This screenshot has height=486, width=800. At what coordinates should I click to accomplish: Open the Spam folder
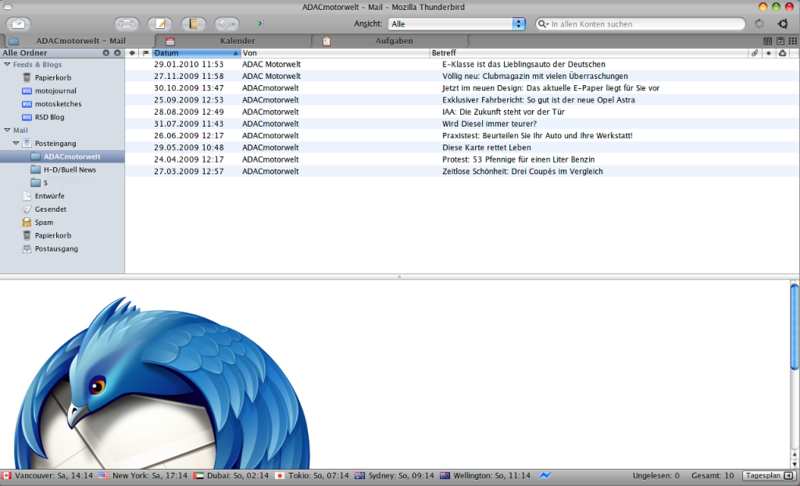pyautogui.click(x=44, y=222)
